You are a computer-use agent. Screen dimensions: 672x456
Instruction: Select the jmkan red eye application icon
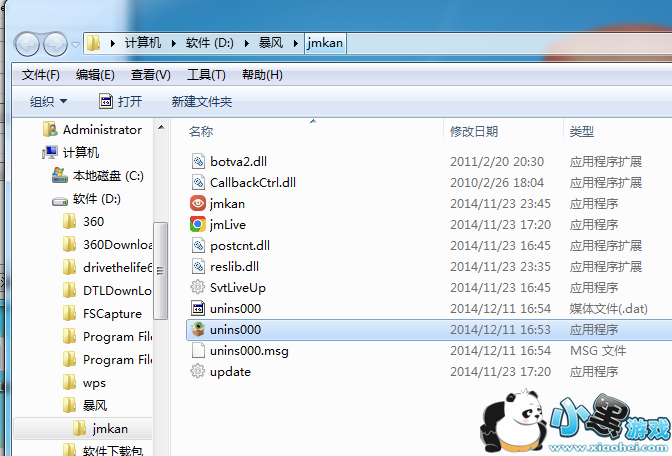point(198,203)
